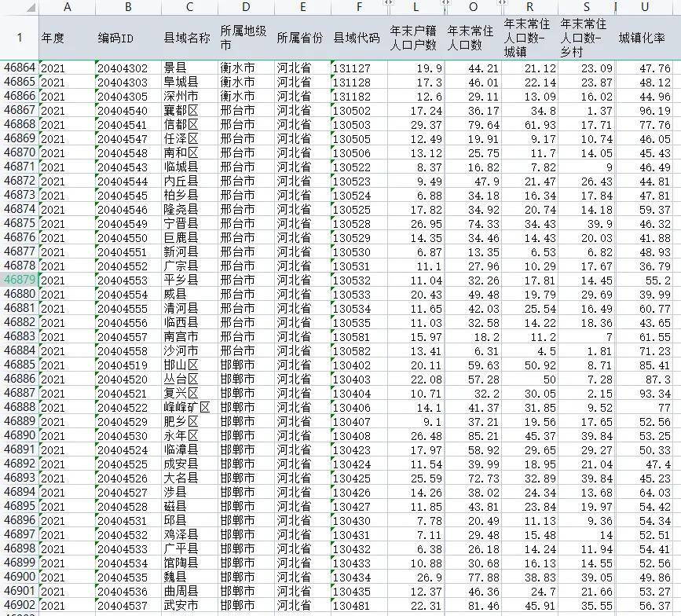
Task: Select row header 46879
Action: tap(19, 280)
